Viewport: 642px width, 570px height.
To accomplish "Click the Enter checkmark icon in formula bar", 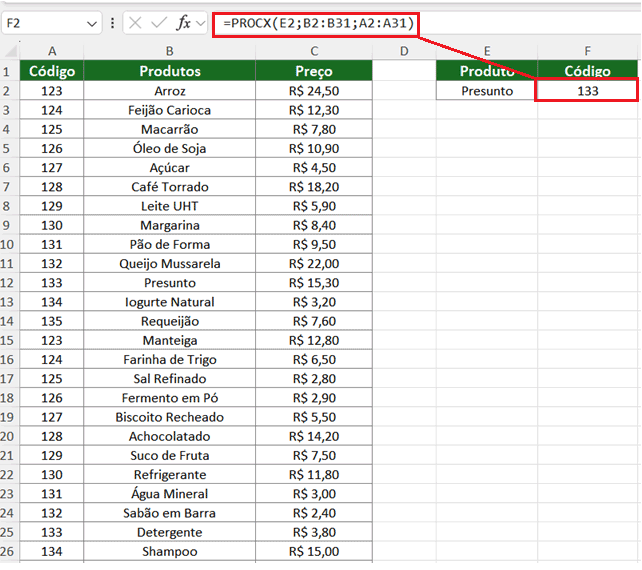I will point(159,22).
